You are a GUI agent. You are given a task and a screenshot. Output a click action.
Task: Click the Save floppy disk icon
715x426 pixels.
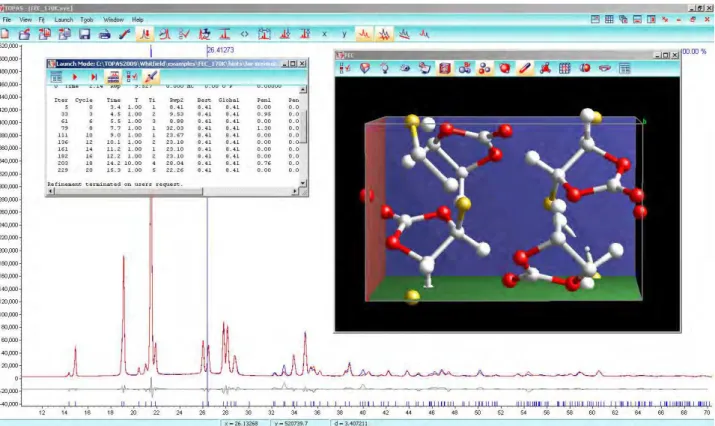pos(84,34)
